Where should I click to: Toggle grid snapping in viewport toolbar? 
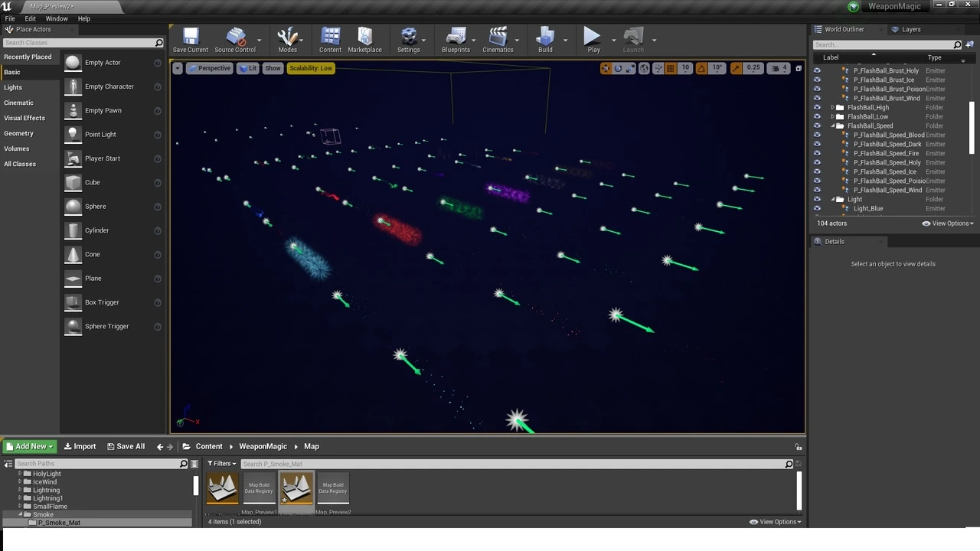[x=671, y=68]
